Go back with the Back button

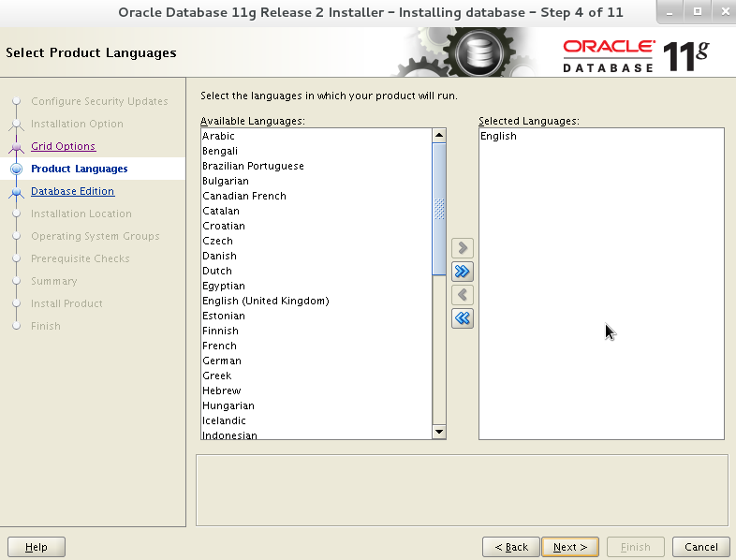pyautogui.click(x=511, y=547)
